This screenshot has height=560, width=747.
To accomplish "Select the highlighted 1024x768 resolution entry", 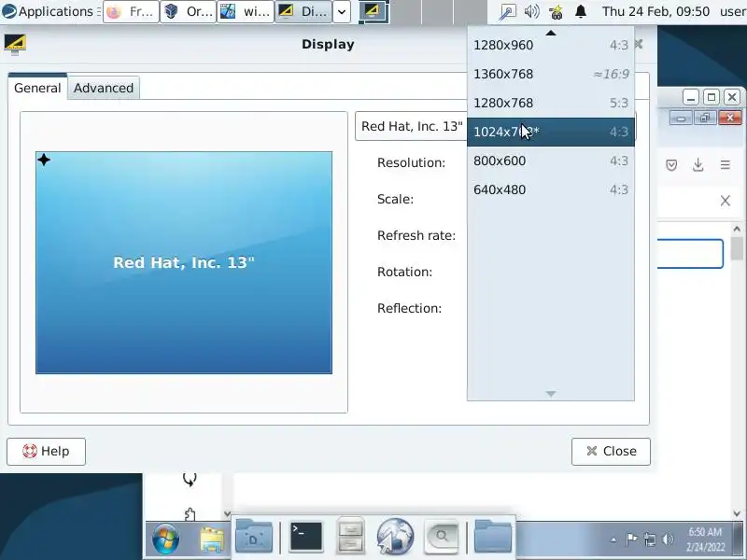I will tap(550, 132).
